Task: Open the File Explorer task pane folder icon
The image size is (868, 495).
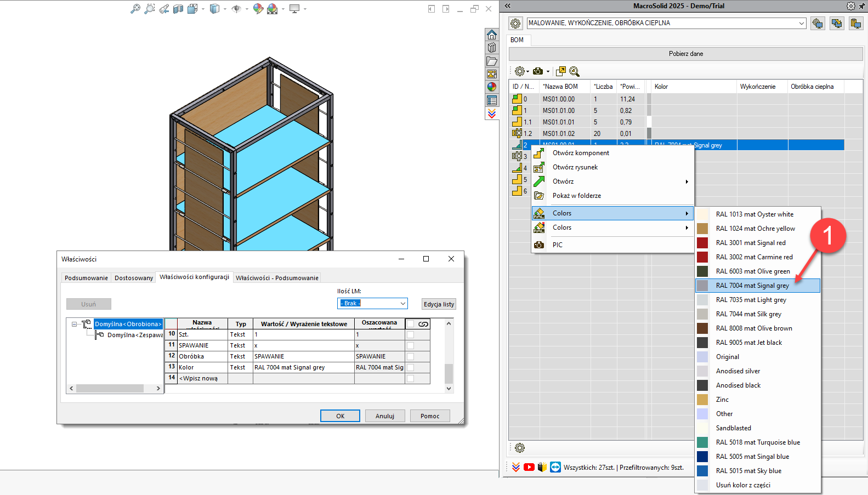Action: (x=492, y=61)
